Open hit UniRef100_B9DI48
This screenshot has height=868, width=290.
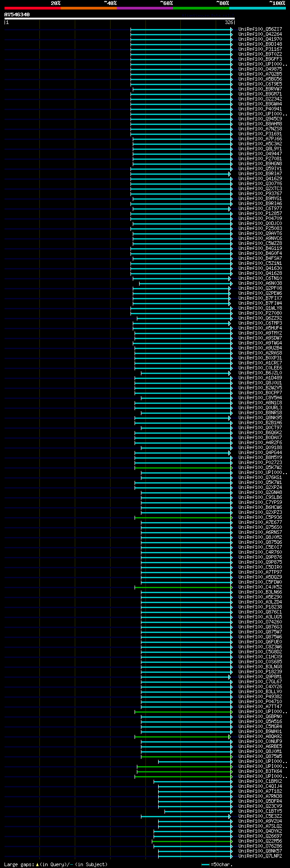tap(260, 44)
